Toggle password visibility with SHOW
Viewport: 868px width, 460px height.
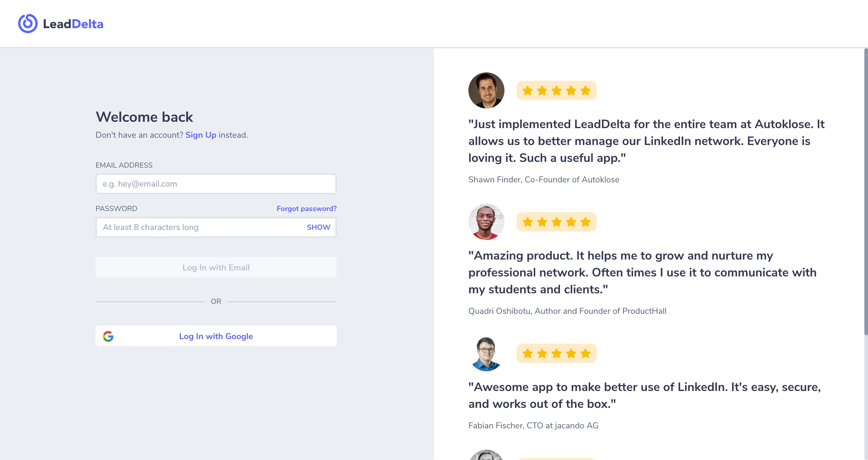(x=319, y=227)
